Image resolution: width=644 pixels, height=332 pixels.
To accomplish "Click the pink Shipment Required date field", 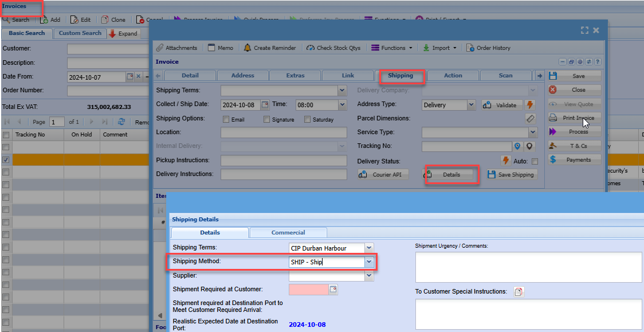I will (x=308, y=290).
